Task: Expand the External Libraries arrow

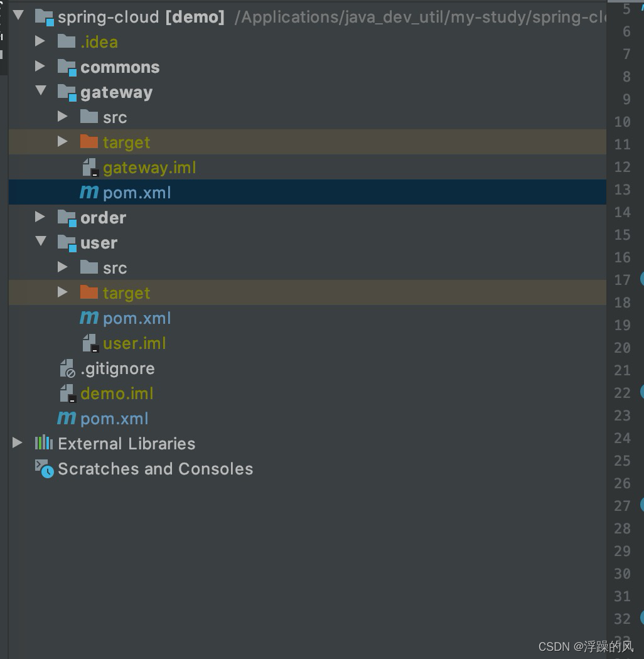Action: click(x=17, y=442)
